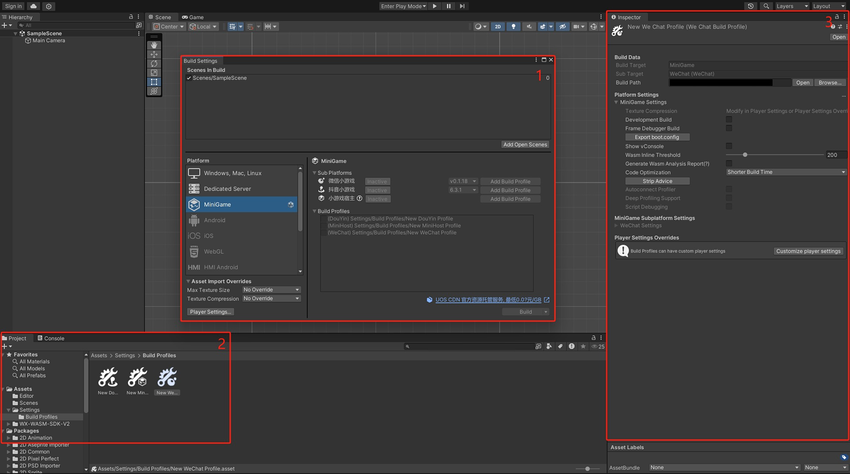The height and width of the screenshot is (474, 850).
Task: Toggle the Scenes/SampleScene checkbox
Action: (x=189, y=78)
